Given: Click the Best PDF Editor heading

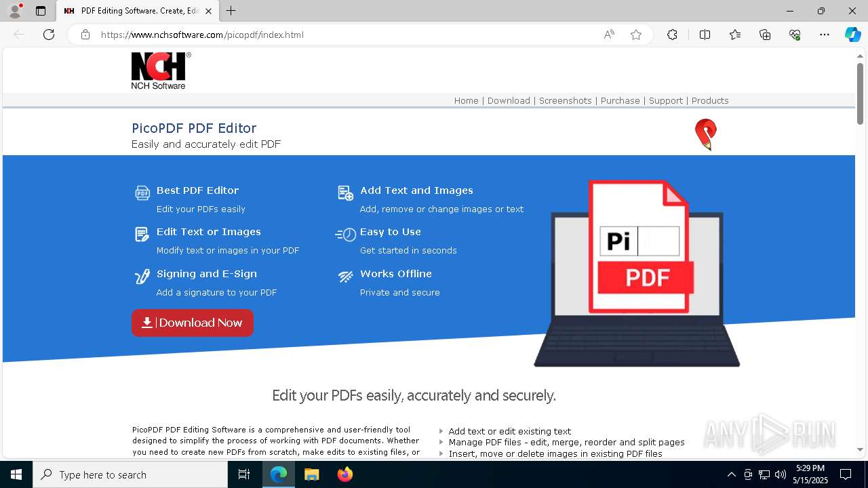Looking at the screenshot, I should (x=197, y=190).
